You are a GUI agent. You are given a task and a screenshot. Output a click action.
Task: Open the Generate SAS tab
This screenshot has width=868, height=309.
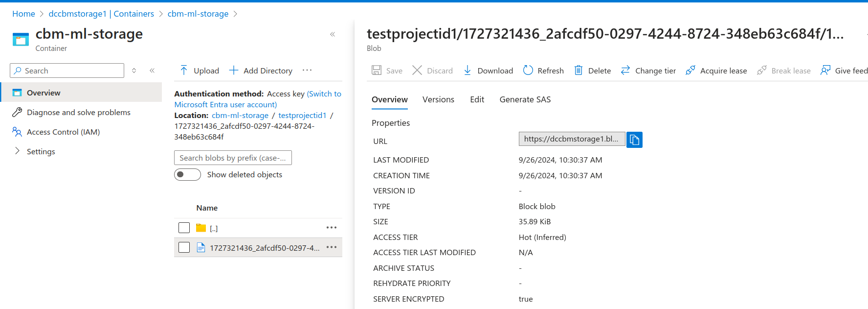coord(525,99)
